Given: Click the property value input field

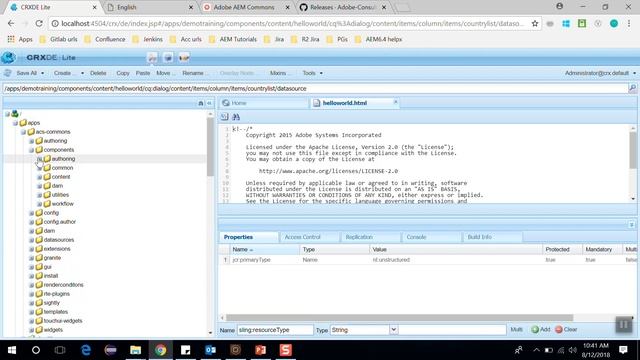Looking at the screenshot, I should click(452, 330).
